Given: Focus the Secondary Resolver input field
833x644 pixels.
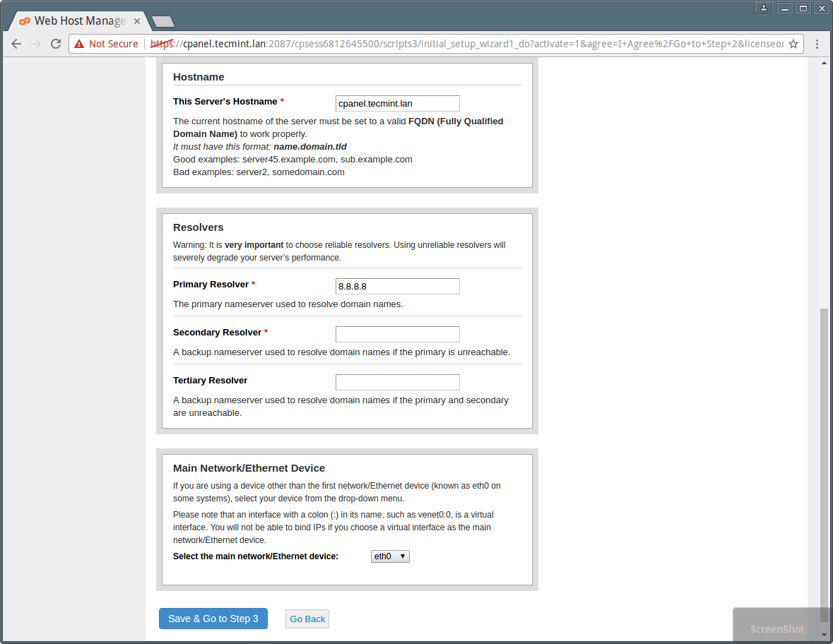Looking at the screenshot, I should point(397,335).
